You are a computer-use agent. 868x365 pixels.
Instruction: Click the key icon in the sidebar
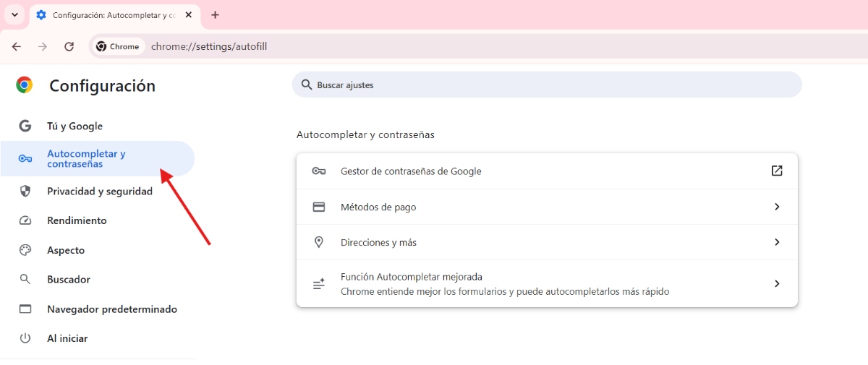click(x=25, y=159)
